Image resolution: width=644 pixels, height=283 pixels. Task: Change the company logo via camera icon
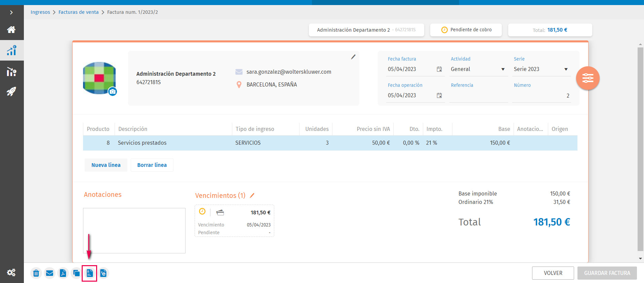[x=113, y=92]
